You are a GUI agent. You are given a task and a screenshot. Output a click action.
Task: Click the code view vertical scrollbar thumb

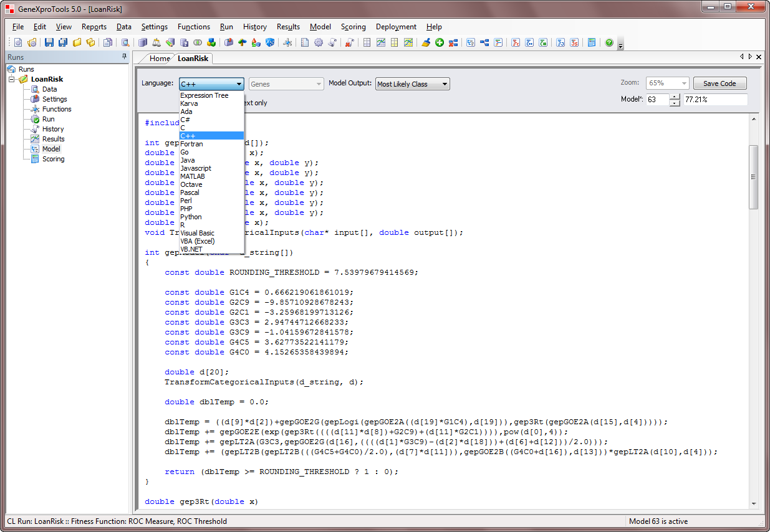753,177
